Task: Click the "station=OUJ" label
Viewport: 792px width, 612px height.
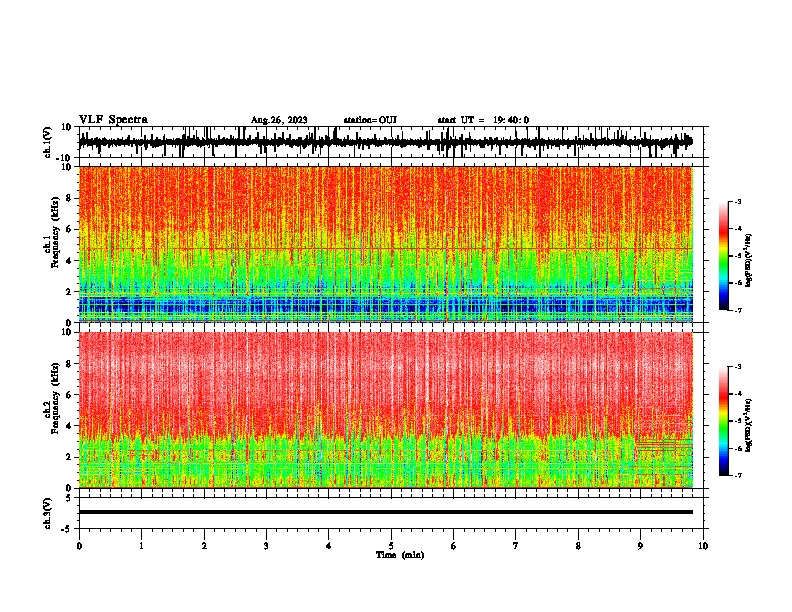Action: pyautogui.click(x=370, y=120)
